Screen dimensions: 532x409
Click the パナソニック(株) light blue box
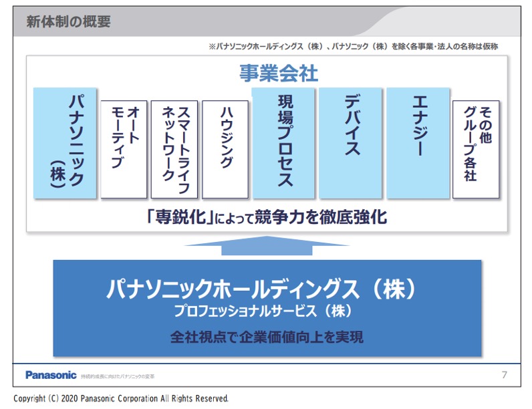pyautogui.click(x=65, y=143)
